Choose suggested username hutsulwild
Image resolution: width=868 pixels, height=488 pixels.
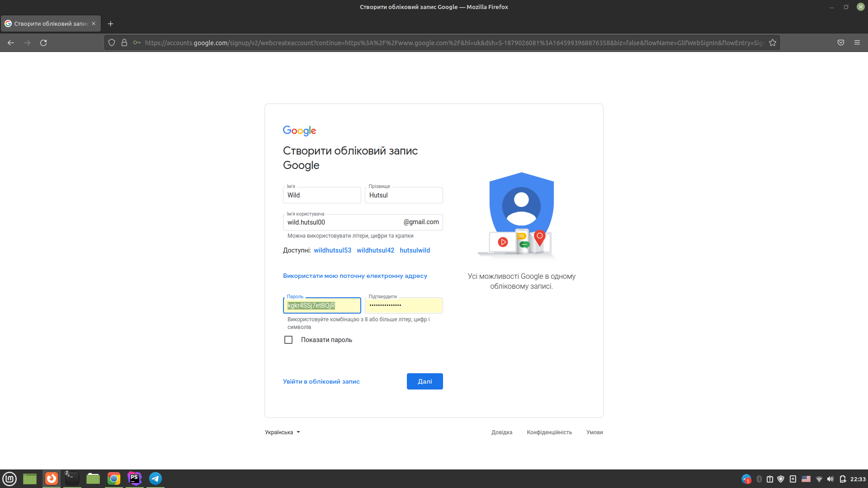point(415,250)
